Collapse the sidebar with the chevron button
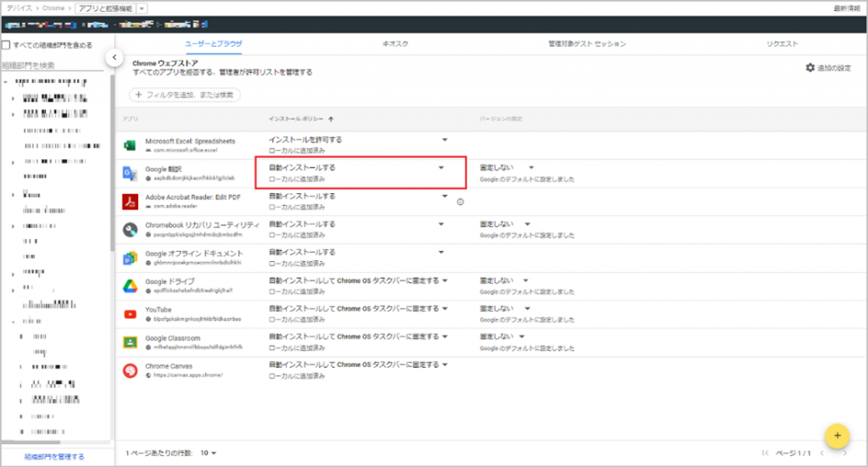Viewport: 868px width, 467px height. coord(114,57)
